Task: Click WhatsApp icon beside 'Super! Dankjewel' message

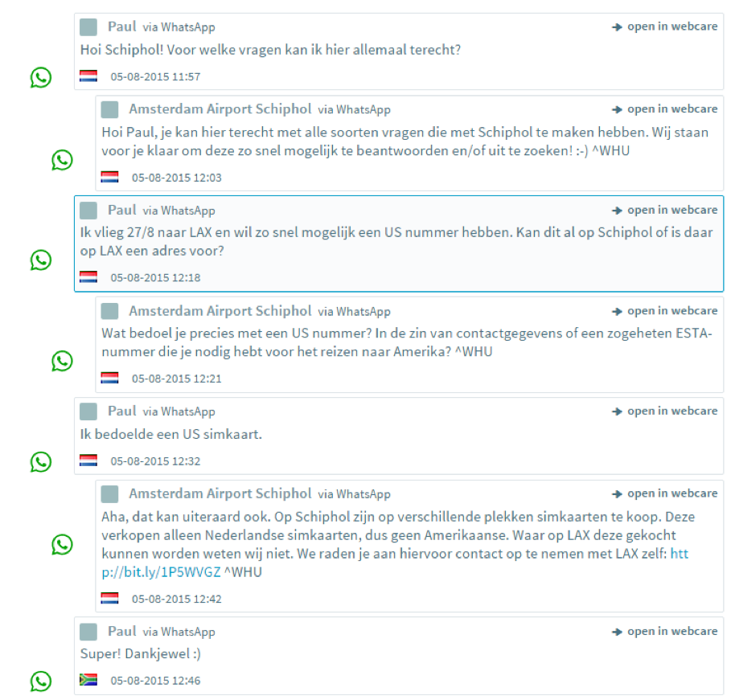Action: [x=41, y=681]
